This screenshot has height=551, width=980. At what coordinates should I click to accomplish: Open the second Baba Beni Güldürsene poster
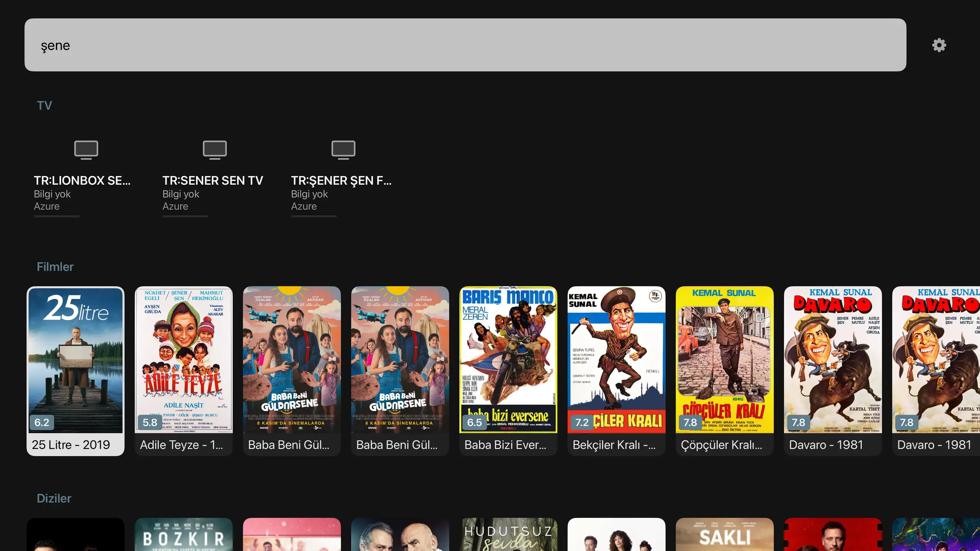[400, 360]
